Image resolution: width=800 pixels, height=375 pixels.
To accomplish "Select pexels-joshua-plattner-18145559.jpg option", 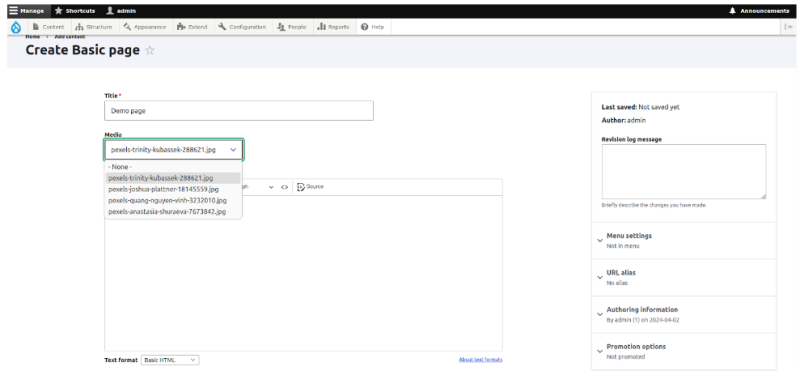I will click(x=173, y=189).
